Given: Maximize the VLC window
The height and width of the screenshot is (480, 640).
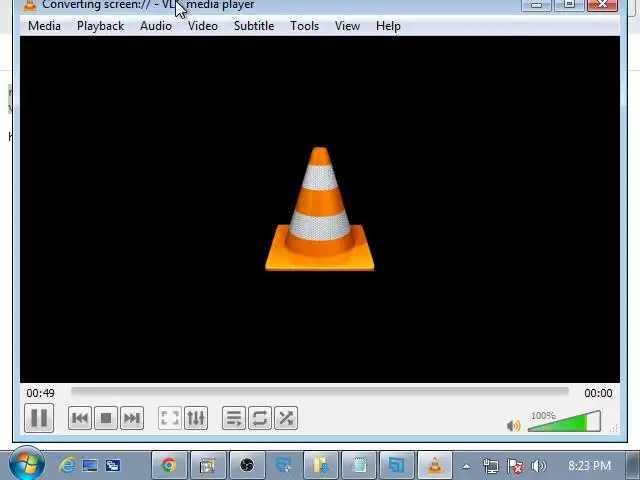Looking at the screenshot, I should pos(569,5).
